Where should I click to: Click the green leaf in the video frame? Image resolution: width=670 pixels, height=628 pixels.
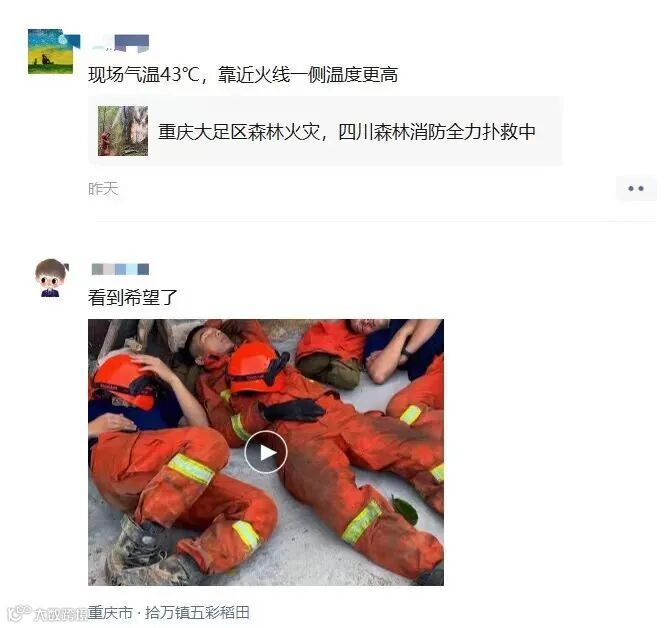(x=405, y=510)
